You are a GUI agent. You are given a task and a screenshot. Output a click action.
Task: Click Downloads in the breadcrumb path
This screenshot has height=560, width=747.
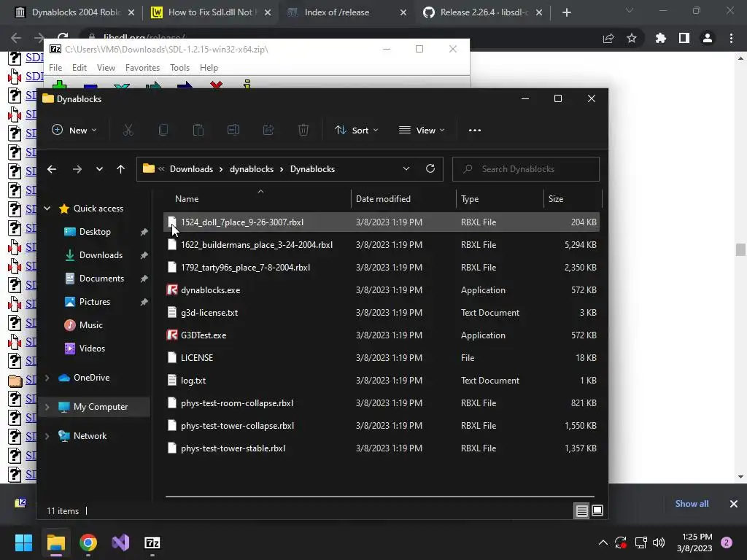(x=192, y=169)
